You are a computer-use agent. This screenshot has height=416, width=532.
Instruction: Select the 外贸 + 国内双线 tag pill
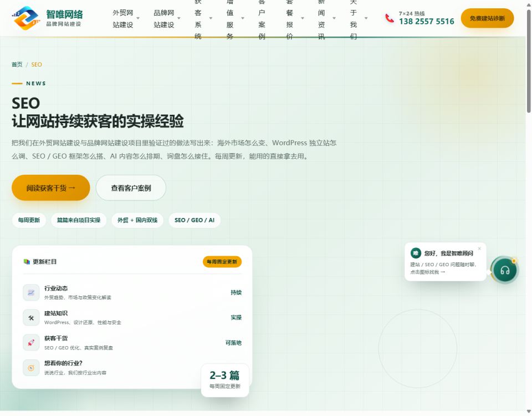point(137,220)
